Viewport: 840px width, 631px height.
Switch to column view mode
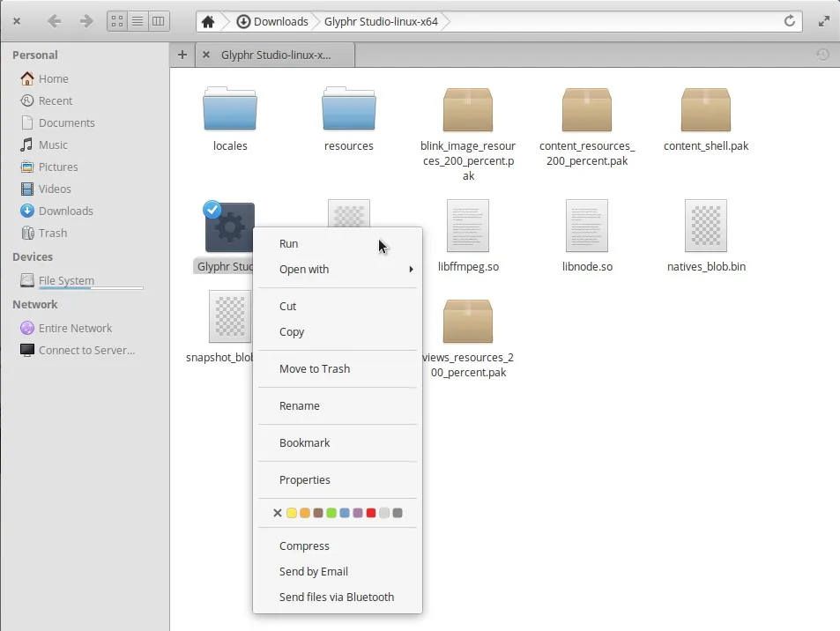coord(158,21)
